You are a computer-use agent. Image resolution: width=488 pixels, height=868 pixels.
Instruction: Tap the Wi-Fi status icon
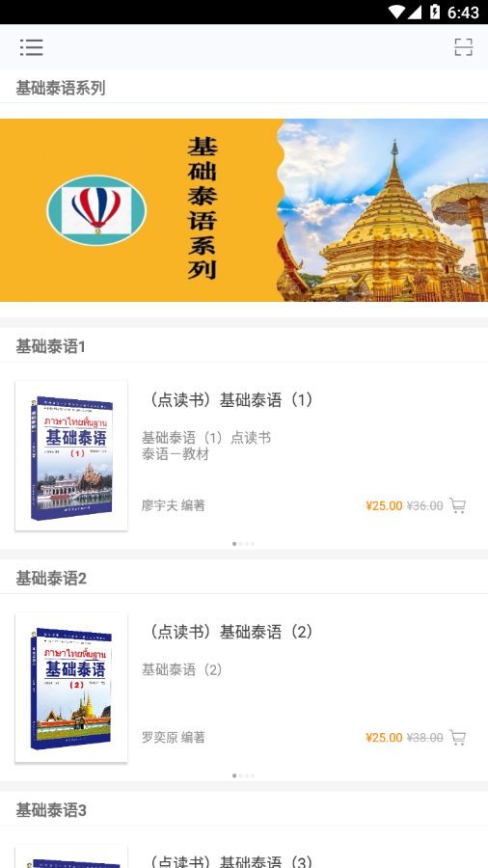coord(396,12)
